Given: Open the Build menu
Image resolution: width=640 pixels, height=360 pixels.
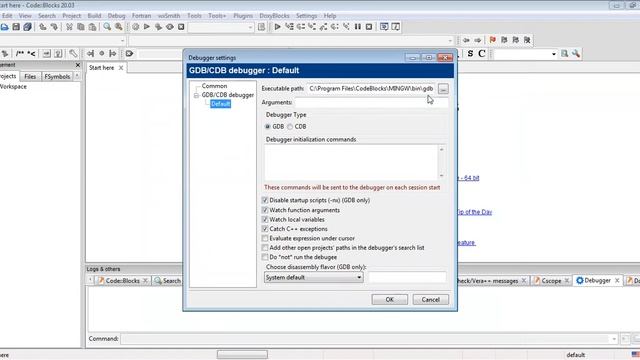Looking at the screenshot, I should click(94, 16).
